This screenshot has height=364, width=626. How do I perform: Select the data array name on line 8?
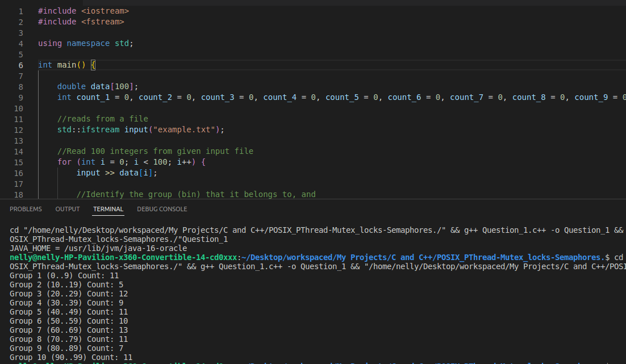pyautogui.click(x=100, y=86)
